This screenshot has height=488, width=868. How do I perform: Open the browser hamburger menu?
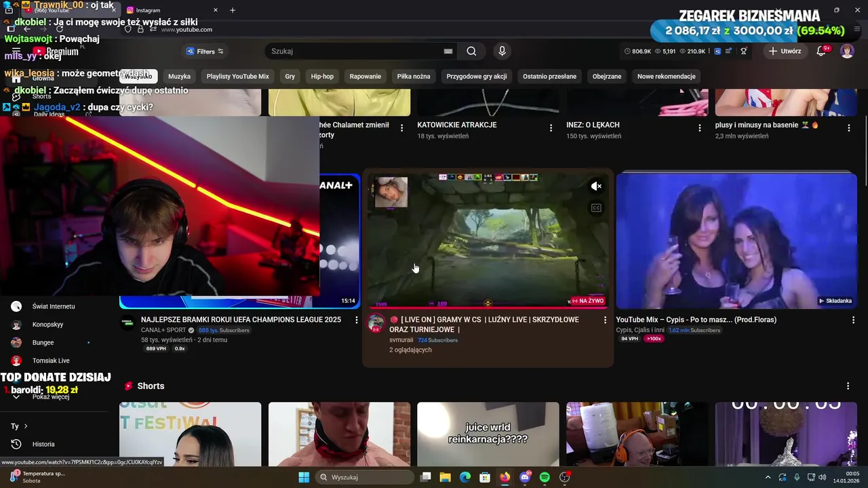[x=857, y=29]
